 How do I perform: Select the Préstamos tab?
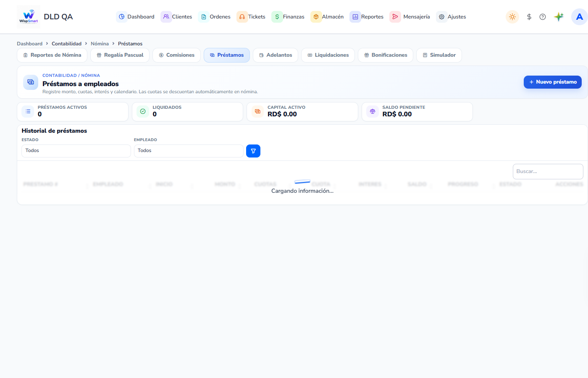pyautogui.click(x=227, y=55)
